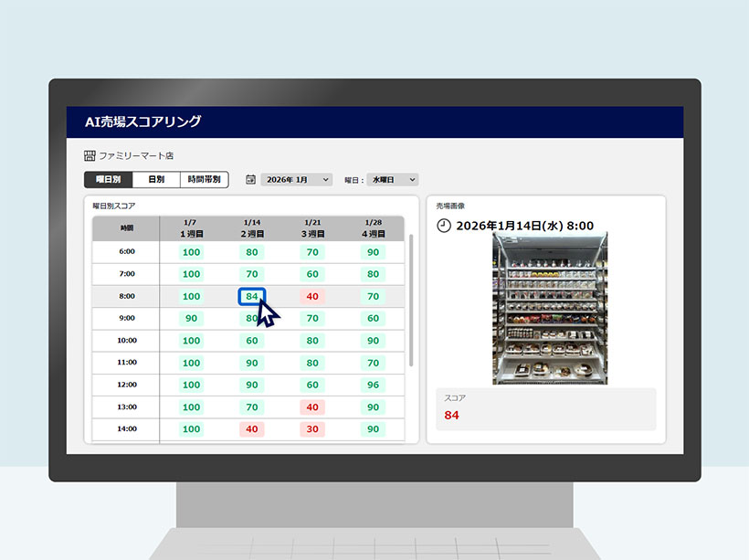Click score 90 at 14:00 week 4

tap(372, 428)
